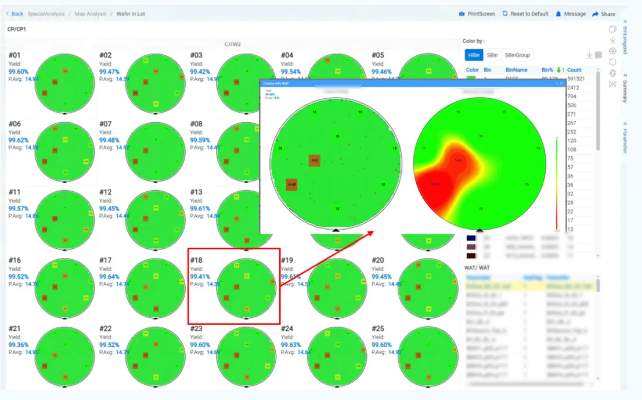The height and width of the screenshot is (400, 642).
Task: Switch to the SBin tab
Action: (x=493, y=55)
